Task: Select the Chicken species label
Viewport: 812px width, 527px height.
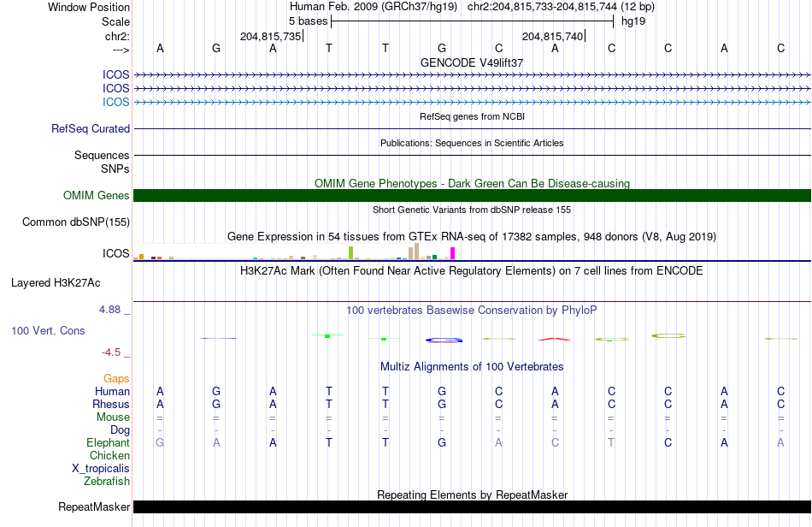Action: 109,455
